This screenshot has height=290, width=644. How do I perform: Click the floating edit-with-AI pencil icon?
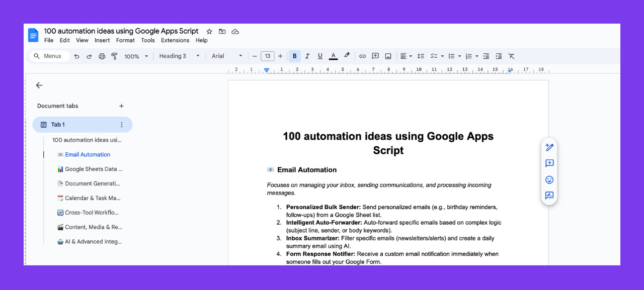click(549, 147)
